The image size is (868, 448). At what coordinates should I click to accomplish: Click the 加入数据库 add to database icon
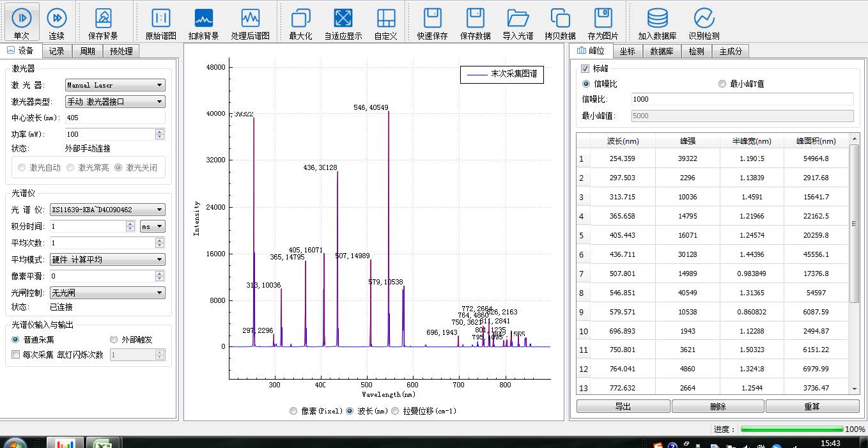tap(657, 22)
